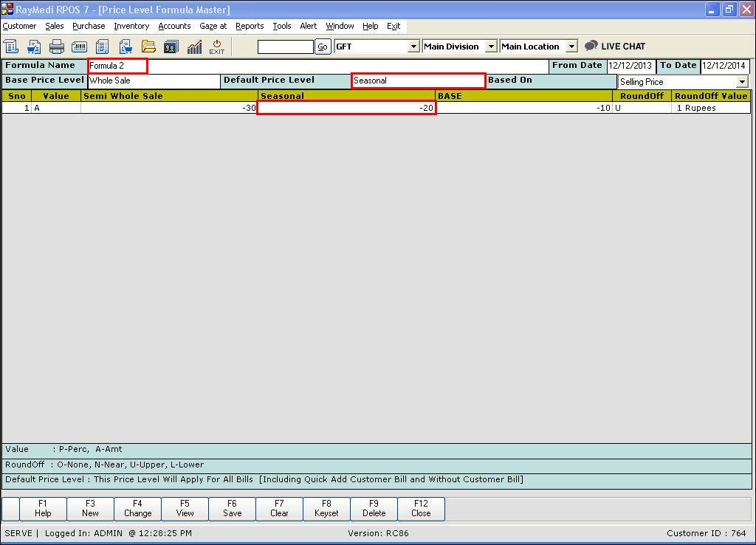Open the Main Location dropdown

tap(571, 47)
